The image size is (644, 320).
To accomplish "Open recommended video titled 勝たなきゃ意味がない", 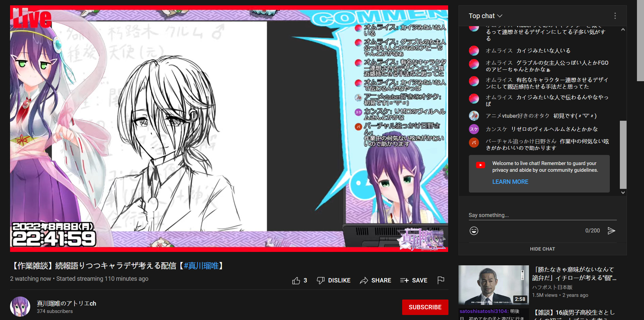I will click(575, 274).
